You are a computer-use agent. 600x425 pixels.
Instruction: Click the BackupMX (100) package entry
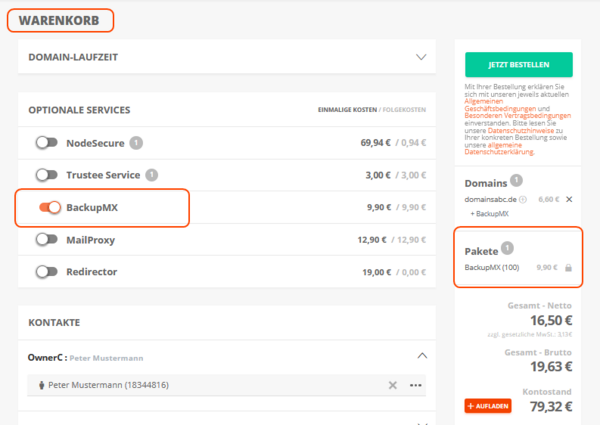(x=492, y=267)
